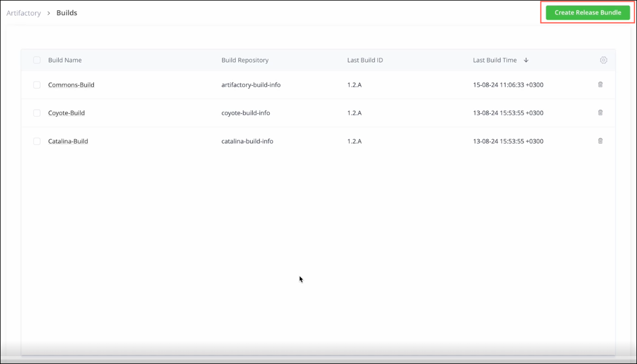Delete the Commons-Build using its trash icon
637x364 pixels.
600,85
